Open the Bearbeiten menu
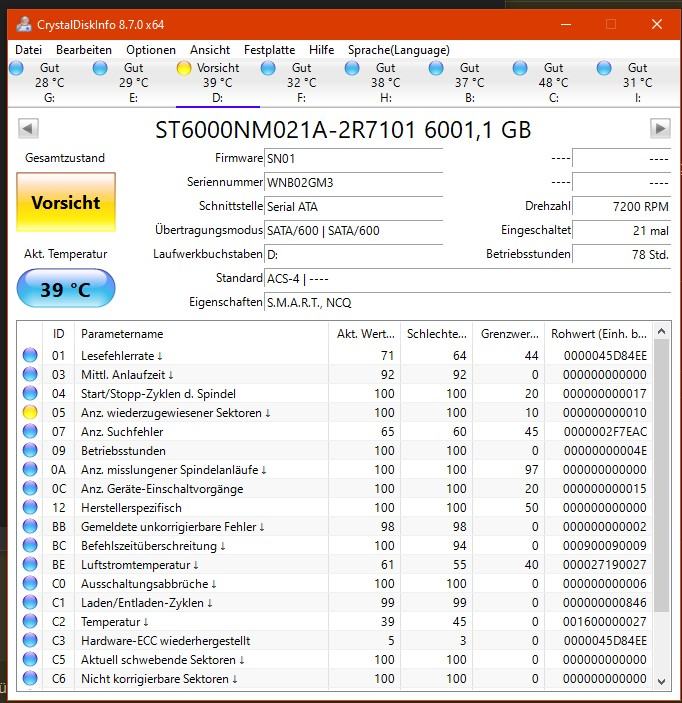 click(x=84, y=50)
